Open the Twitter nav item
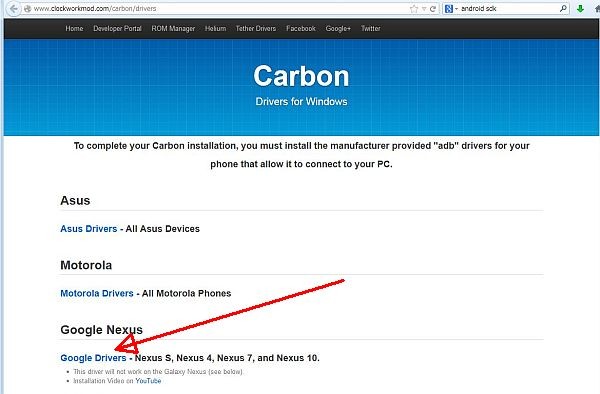 371,28
